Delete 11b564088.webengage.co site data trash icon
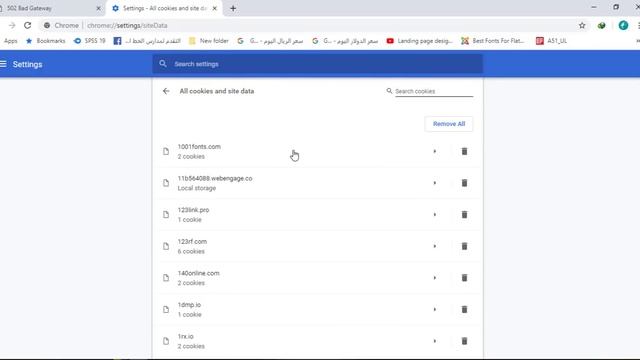The image size is (640, 360). (464, 183)
